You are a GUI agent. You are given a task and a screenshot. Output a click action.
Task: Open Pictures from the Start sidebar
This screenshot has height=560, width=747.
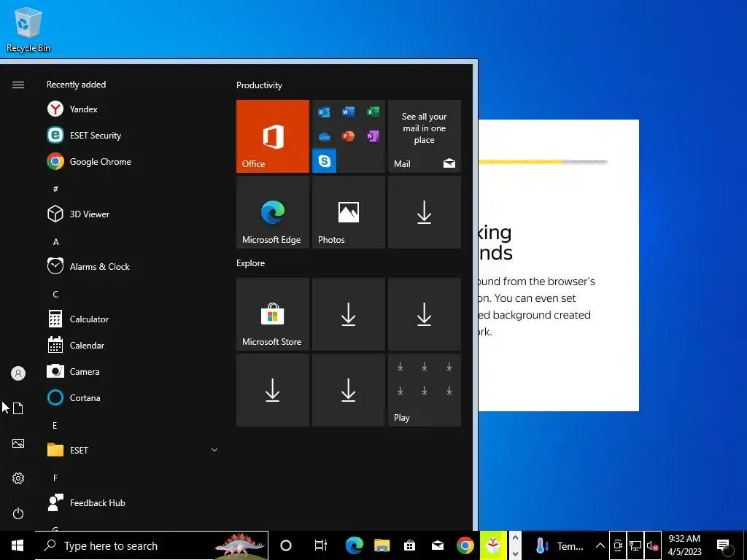point(18,443)
